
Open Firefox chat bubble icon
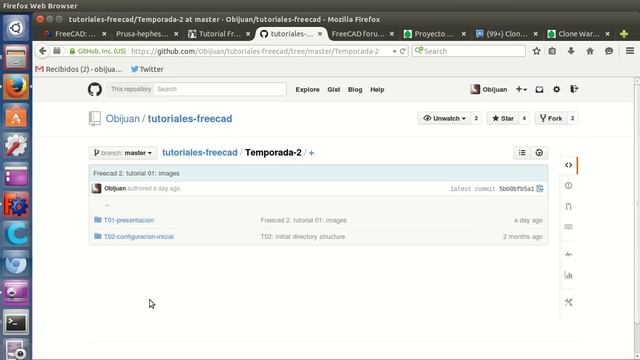(609, 51)
